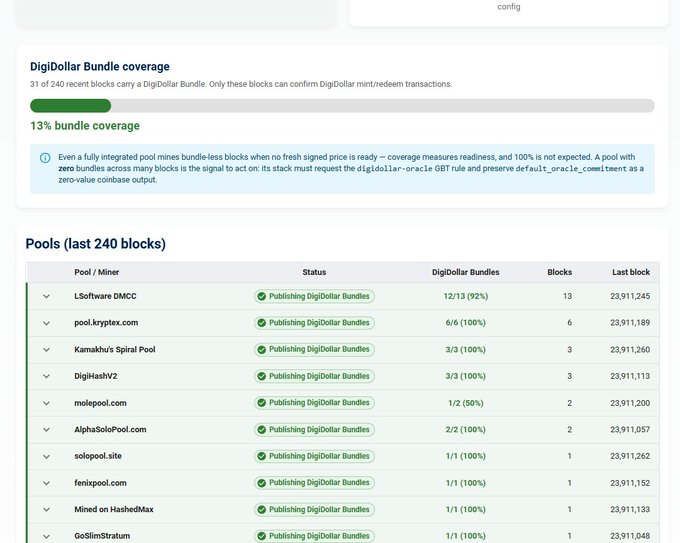
Task: Click DigiHashV2 Publishing DigiDollar Bundles badge
Action: point(314,376)
